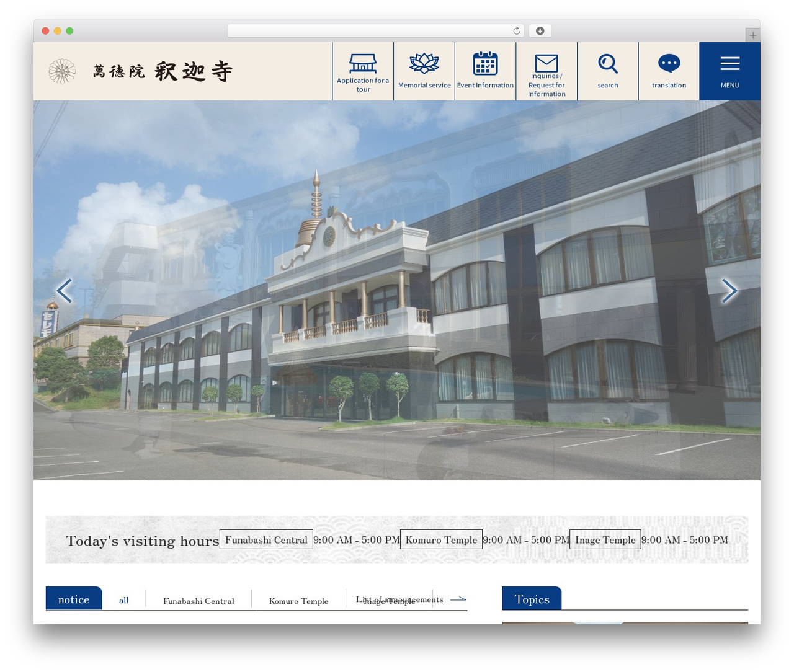Screen dimensions: 794x672
Task: Show previous slide with left arrow
Action: (x=65, y=290)
